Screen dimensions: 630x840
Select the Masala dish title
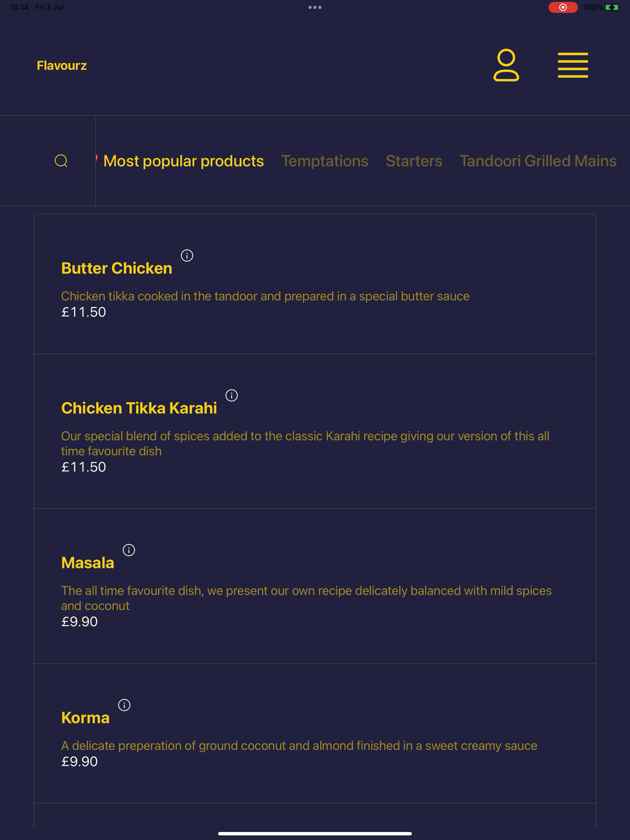pos(88,562)
